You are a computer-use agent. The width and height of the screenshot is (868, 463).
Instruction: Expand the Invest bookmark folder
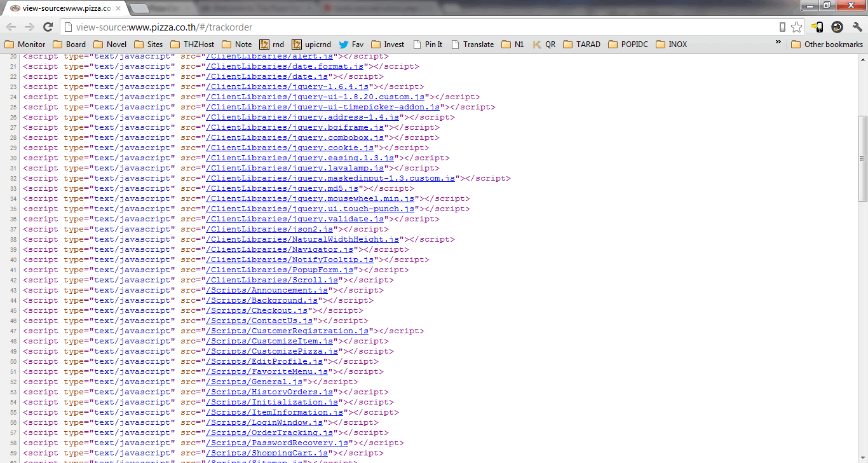tap(388, 45)
